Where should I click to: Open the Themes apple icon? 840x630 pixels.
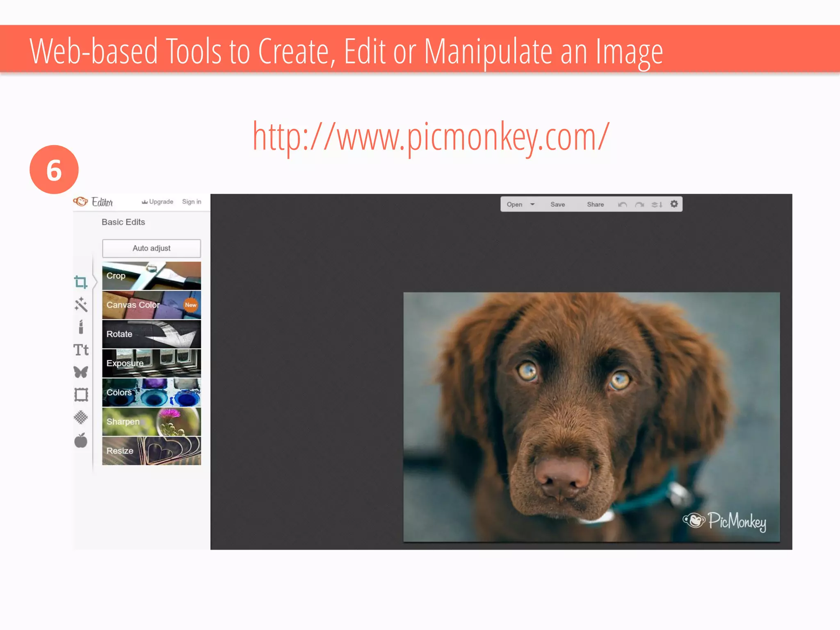81,440
